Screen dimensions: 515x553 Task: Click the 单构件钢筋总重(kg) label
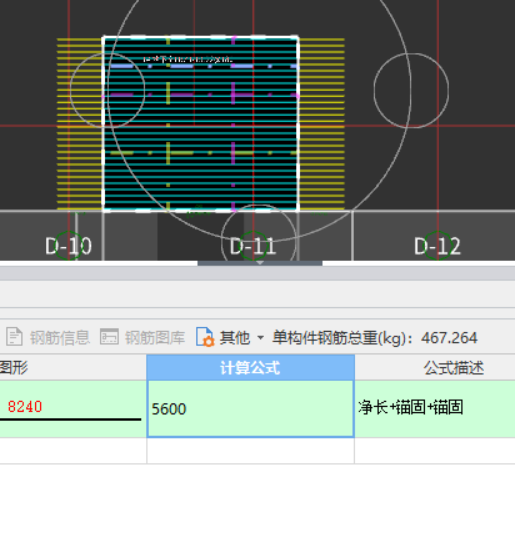point(343,338)
